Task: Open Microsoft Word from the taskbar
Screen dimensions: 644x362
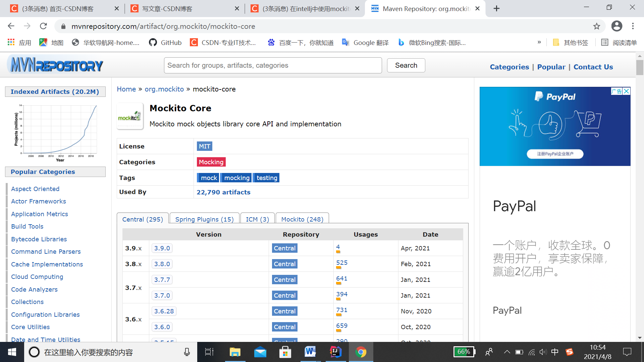Action: (x=310, y=352)
